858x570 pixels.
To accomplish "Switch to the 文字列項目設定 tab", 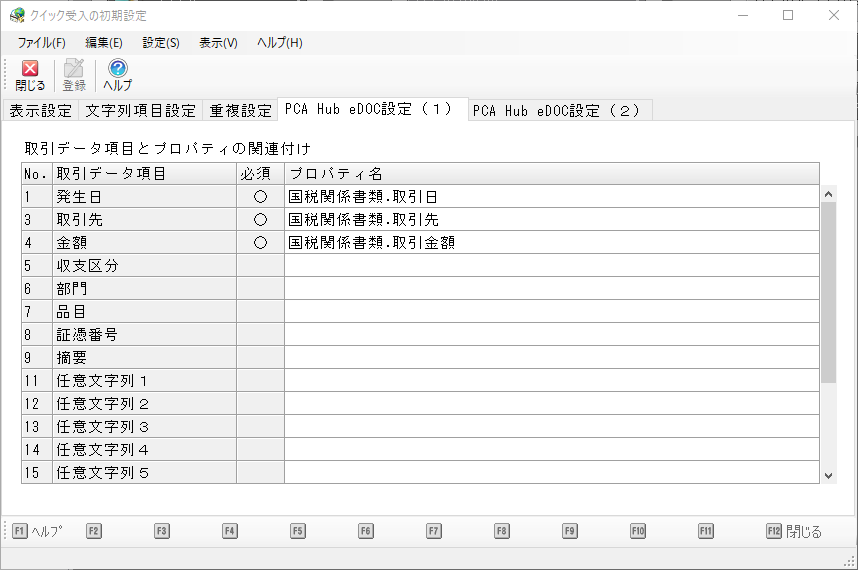I will click(x=141, y=110).
